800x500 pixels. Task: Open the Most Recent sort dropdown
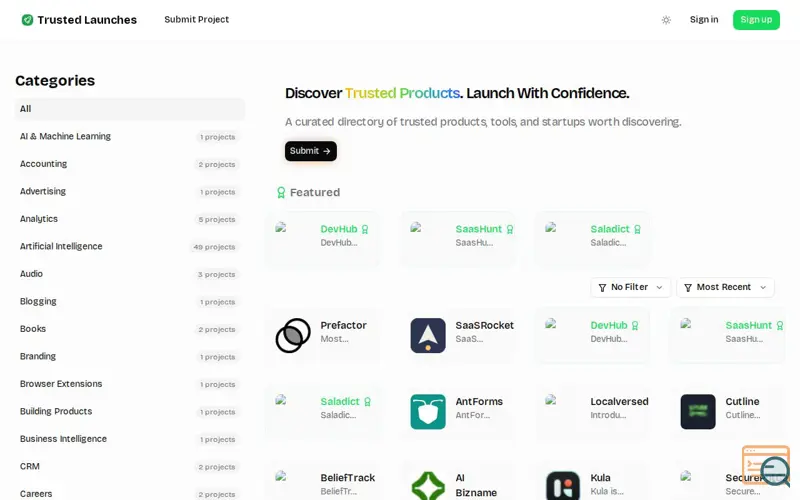click(x=725, y=287)
